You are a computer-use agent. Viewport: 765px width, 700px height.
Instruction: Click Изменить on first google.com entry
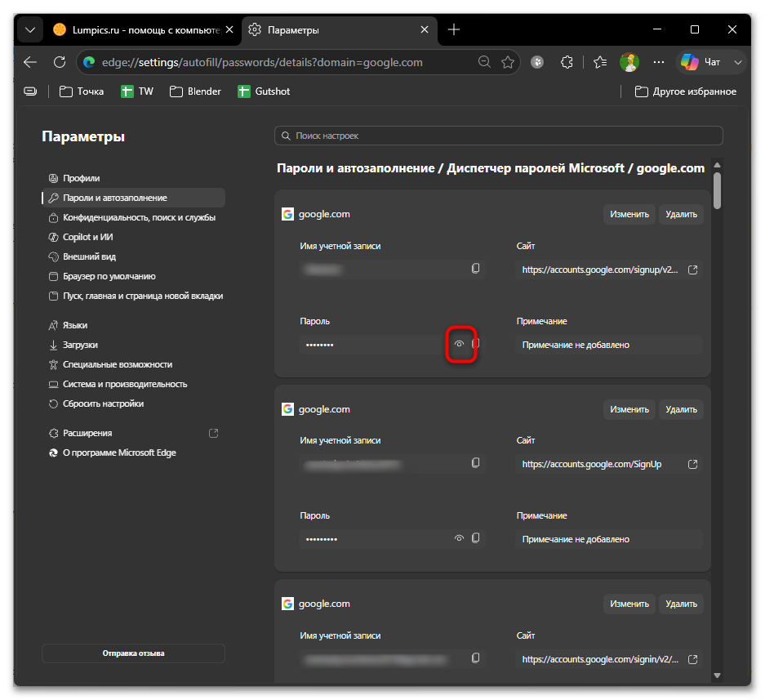629,214
